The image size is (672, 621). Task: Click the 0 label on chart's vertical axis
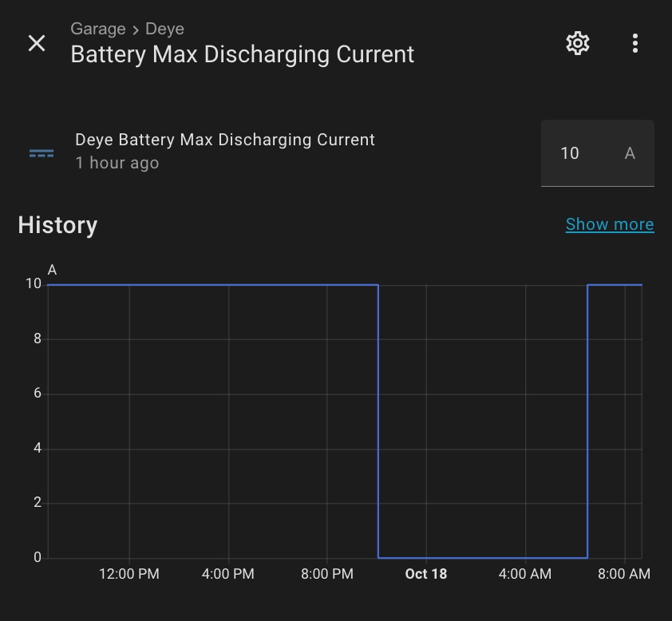tap(37, 557)
